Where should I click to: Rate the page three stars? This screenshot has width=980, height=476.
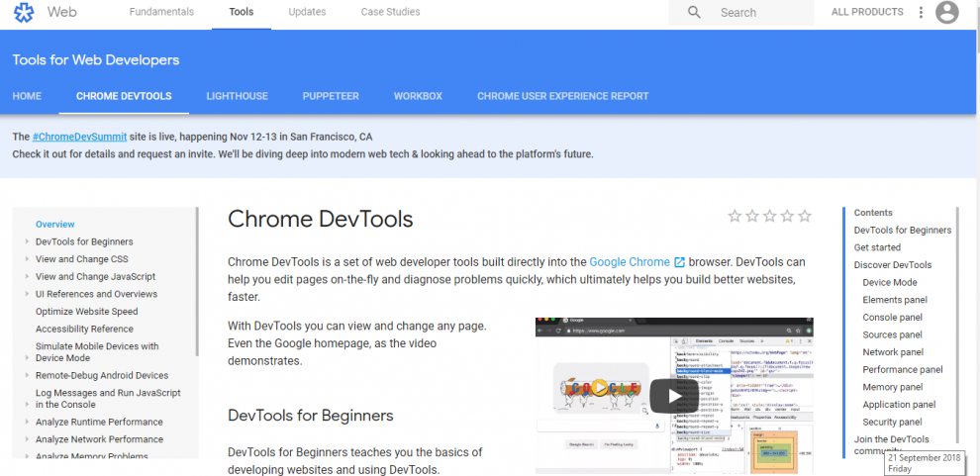tap(769, 216)
